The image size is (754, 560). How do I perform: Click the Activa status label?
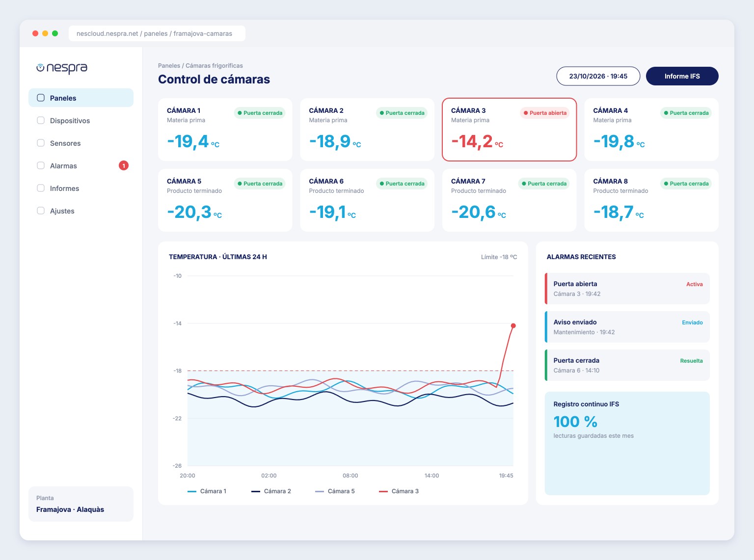point(695,284)
